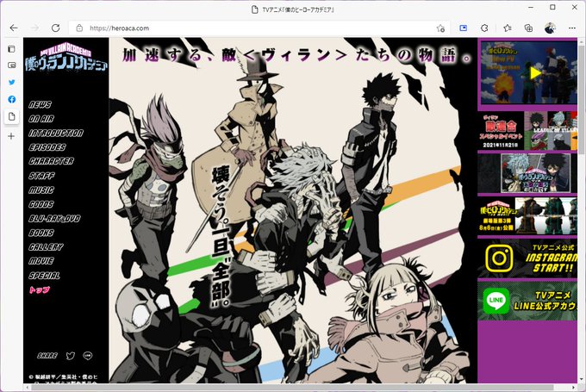Open the TVアニメ LINE公式 account banner
Screen dimensions: 586x392
(527, 301)
